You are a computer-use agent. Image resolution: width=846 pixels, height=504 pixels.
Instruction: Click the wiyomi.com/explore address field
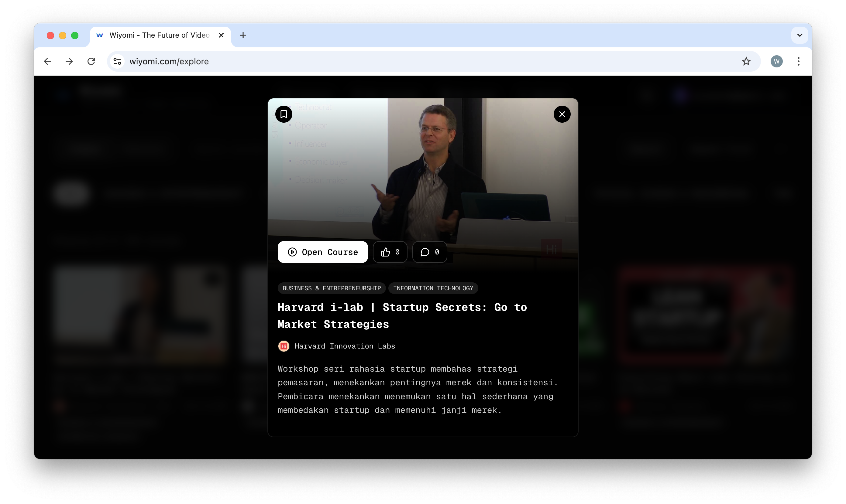pyautogui.click(x=408, y=61)
